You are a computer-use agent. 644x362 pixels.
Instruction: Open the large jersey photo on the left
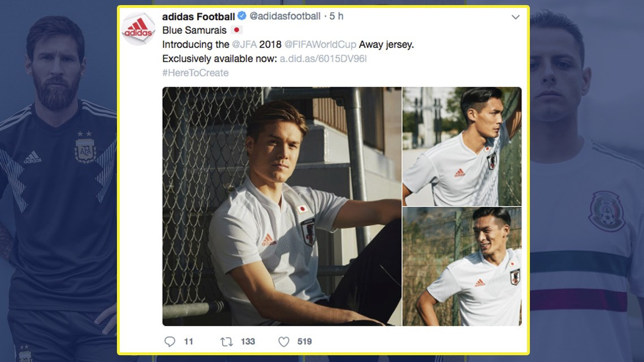click(281, 207)
